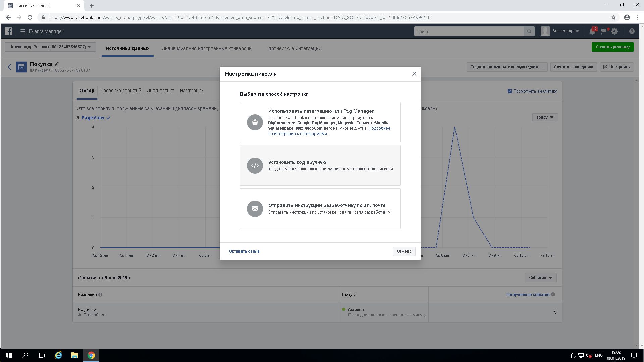644x362 pixels.
Task: Open the Александр profile dropdown
Action: [560, 31]
